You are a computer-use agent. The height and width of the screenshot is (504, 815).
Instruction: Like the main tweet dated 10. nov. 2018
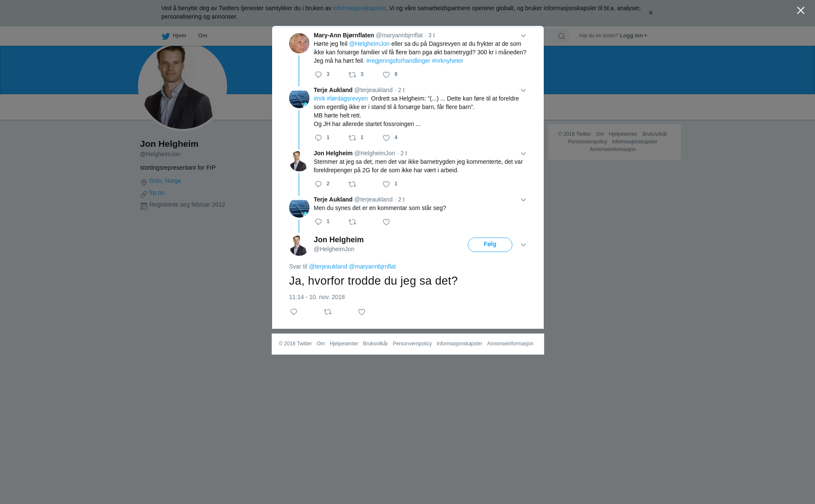coord(362,312)
